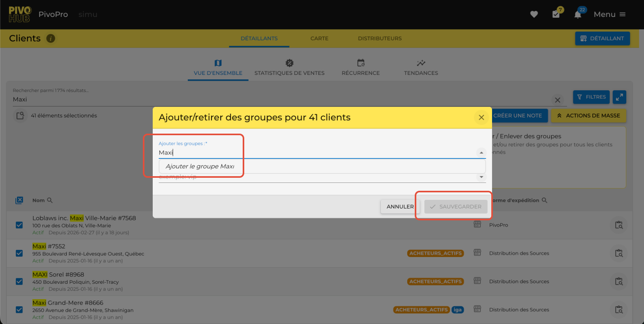
Task: Select the VUE D'ENSEMBLE tab
Action: coord(218,68)
